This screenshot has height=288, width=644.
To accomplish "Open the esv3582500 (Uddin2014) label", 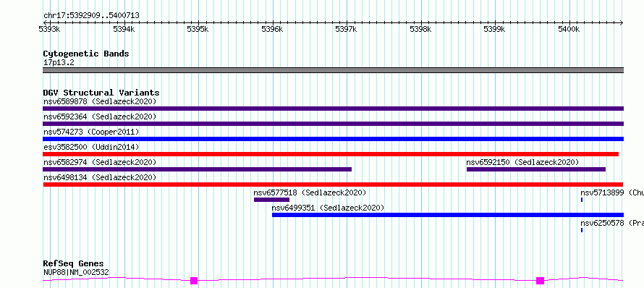I will point(91,147).
